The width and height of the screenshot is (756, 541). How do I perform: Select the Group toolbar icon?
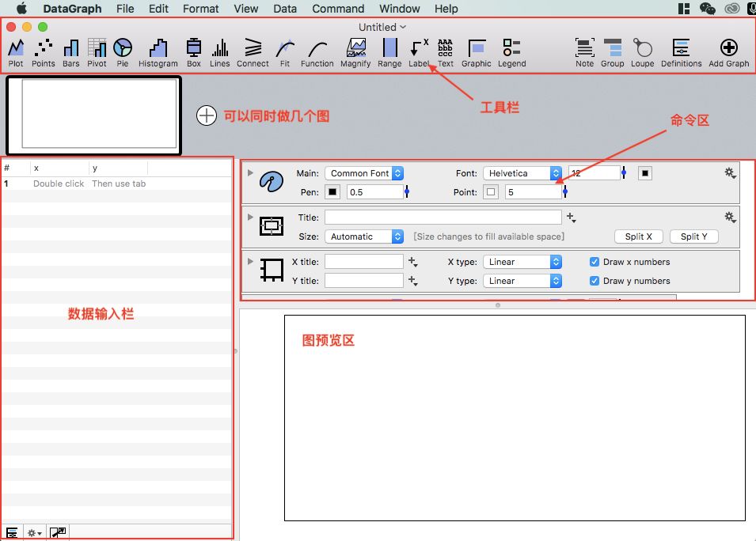click(x=613, y=52)
